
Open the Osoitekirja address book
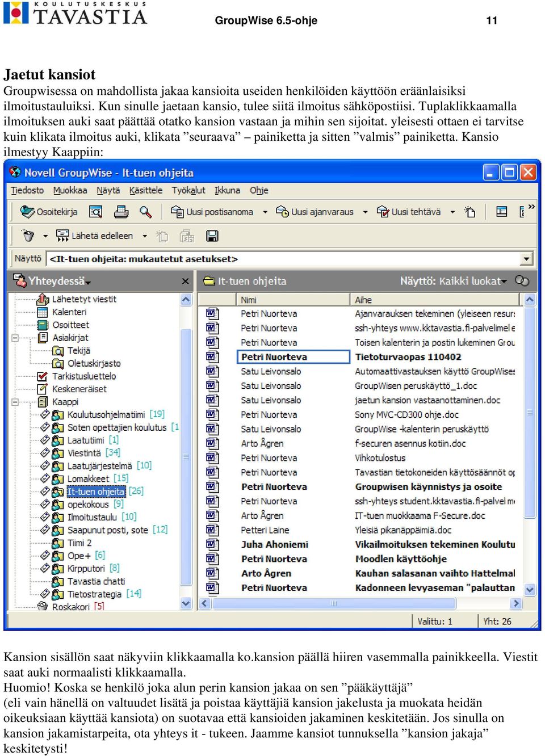click(49, 212)
